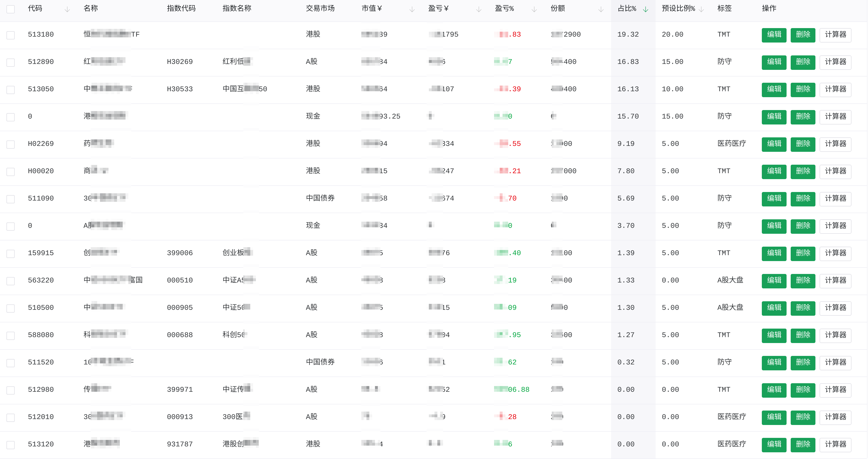Sort by 份额 column arrow
This screenshot has width=868, height=459.
pos(600,9)
